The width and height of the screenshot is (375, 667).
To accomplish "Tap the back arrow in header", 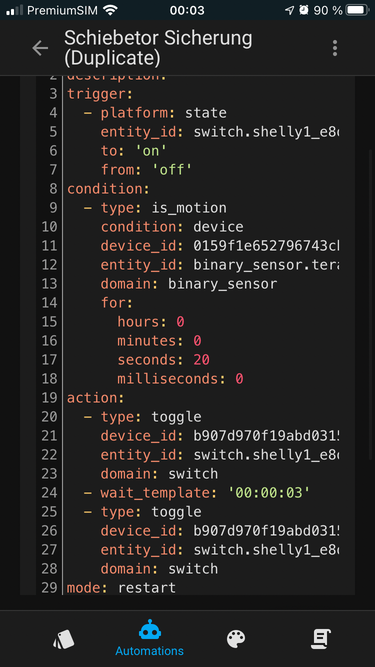I will click(x=40, y=48).
